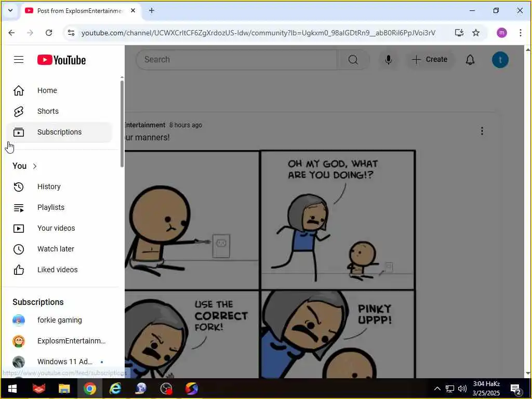Viewport: 532px width, 399px height.
Task: Close the ExplosmEntertainment post tab
Action: pyautogui.click(x=133, y=11)
